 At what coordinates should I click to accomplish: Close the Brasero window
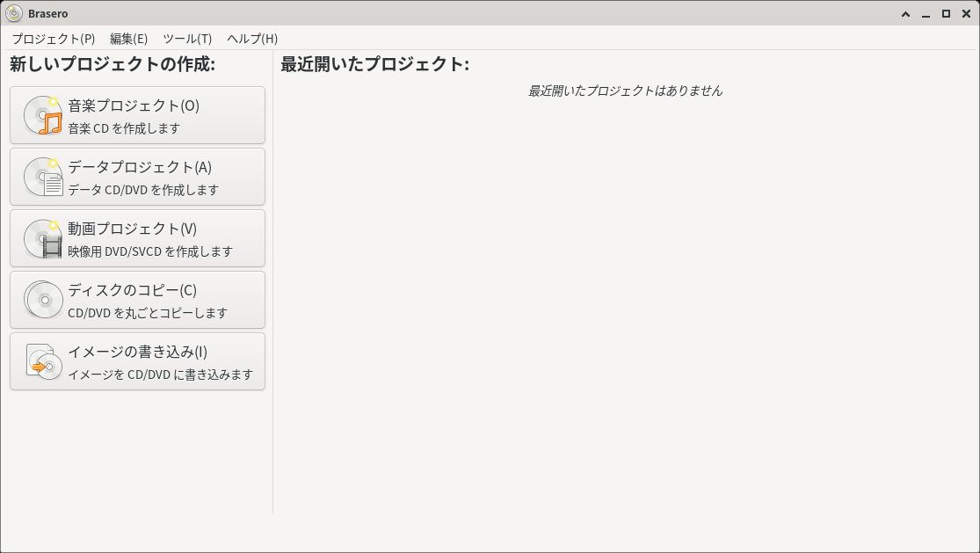[966, 14]
